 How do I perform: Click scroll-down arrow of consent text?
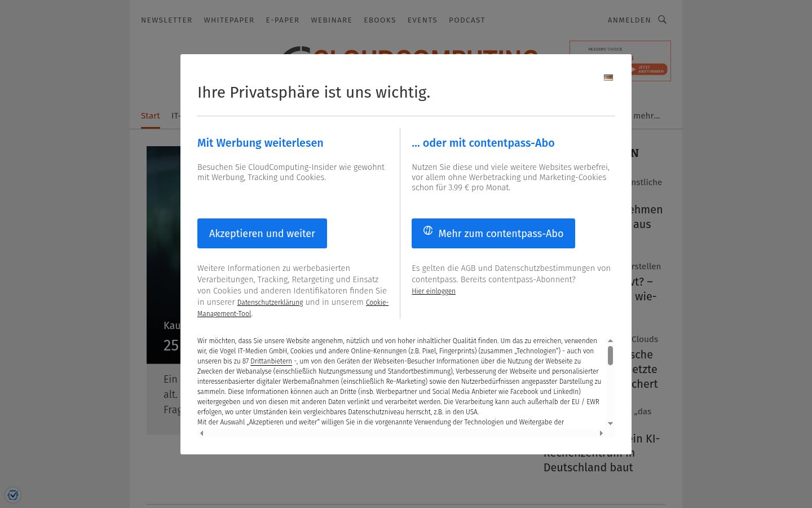610,423
